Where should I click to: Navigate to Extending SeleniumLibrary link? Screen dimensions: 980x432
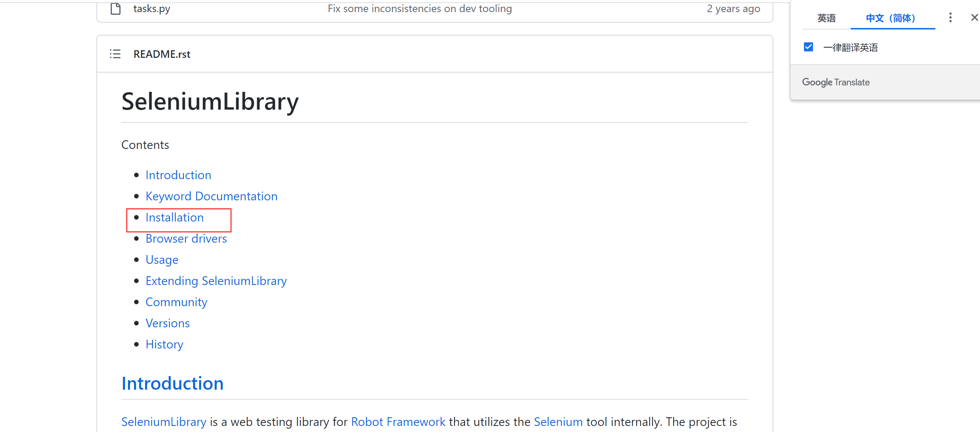(x=216, y=281)
